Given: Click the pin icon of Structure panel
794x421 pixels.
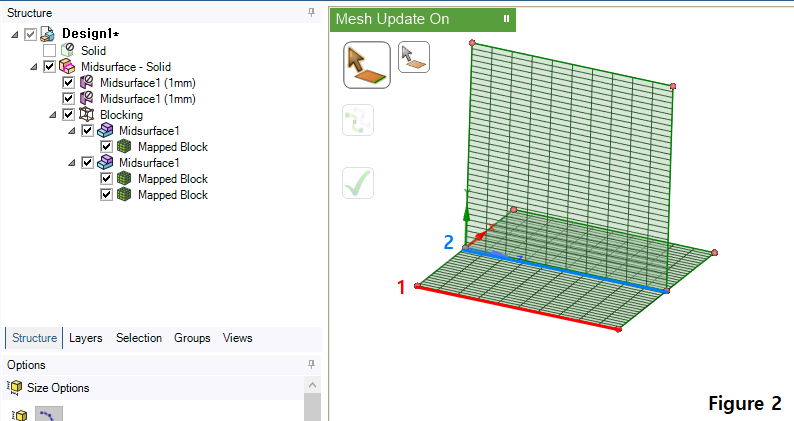Looking at the screenshot, I should pyautogui.click(x=311, y=12).
